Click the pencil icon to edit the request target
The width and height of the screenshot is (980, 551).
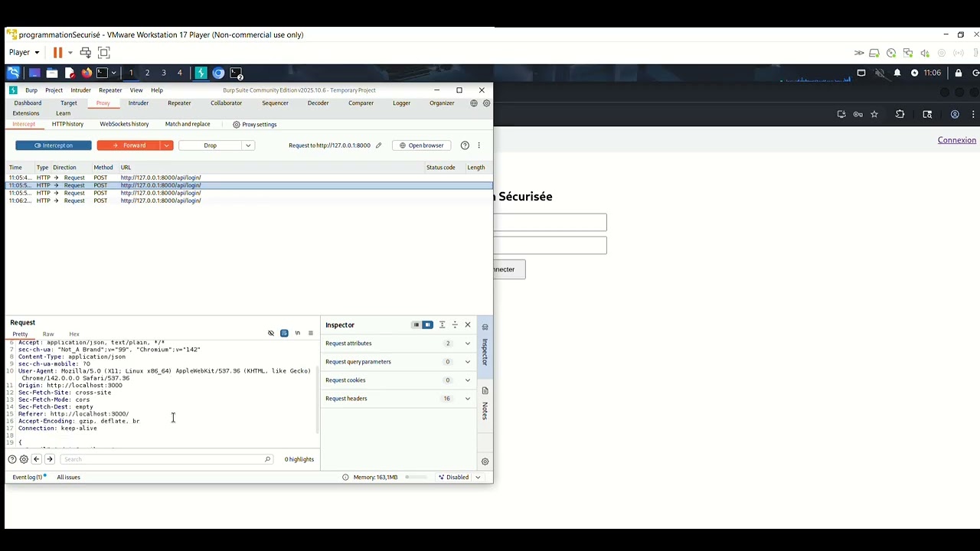[378, 145]
